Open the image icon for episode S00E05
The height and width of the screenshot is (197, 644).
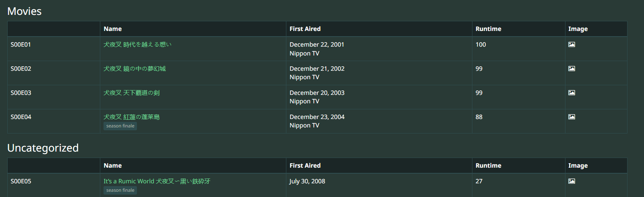pos(572,181)
